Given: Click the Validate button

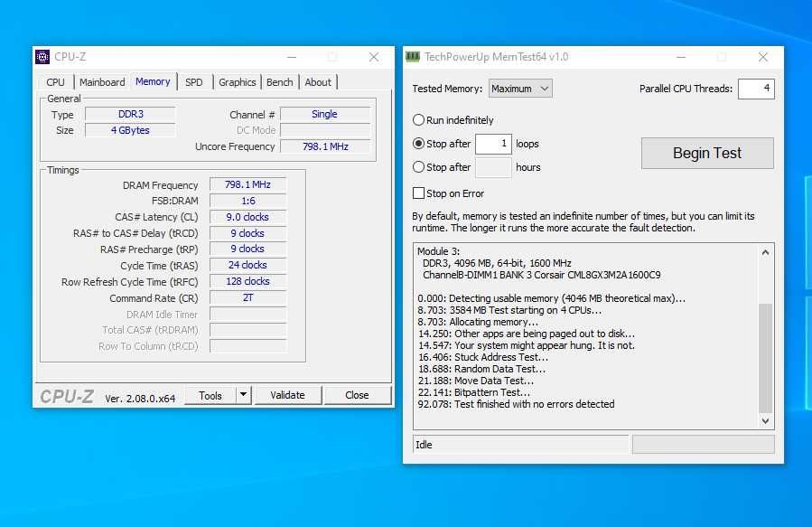Looking at the screenshot, I should tap(287, 395).
